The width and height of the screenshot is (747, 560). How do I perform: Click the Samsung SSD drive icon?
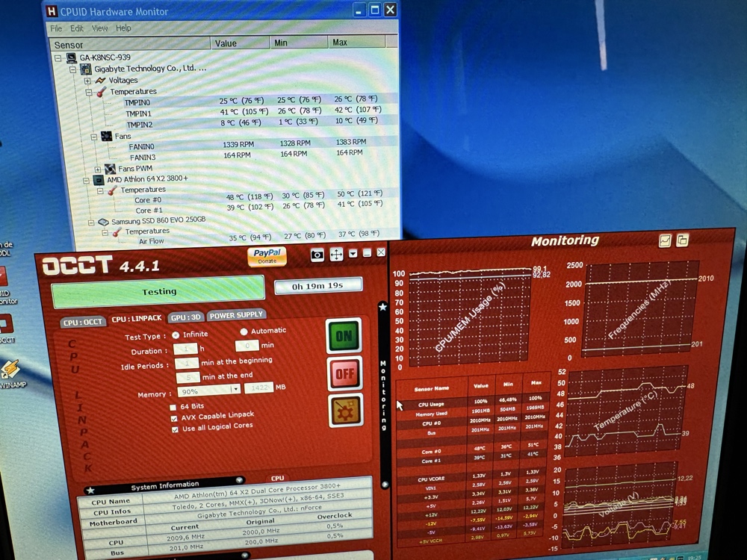coord(103,222)
